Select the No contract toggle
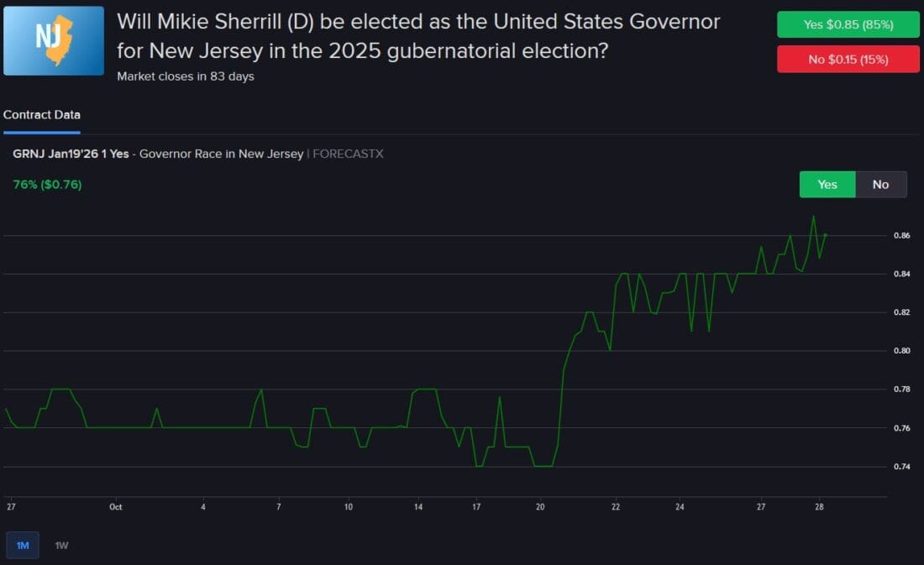This screenshot has height=565, width=924. 879,184
